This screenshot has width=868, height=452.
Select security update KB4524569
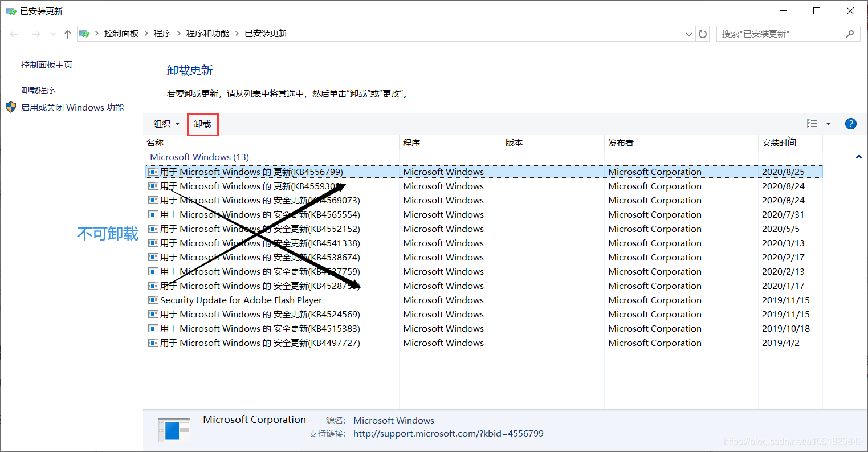coord(484,314)
